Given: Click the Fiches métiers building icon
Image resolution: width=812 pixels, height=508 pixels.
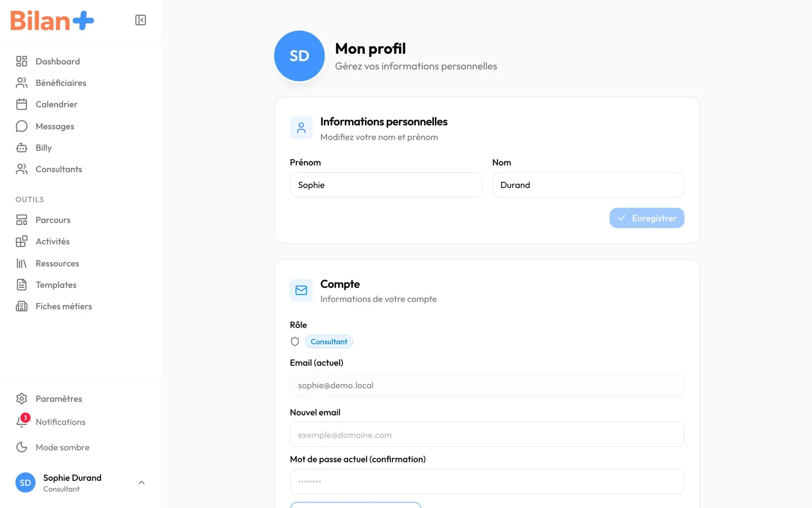Looking at the screenshot, I should 21,306.
